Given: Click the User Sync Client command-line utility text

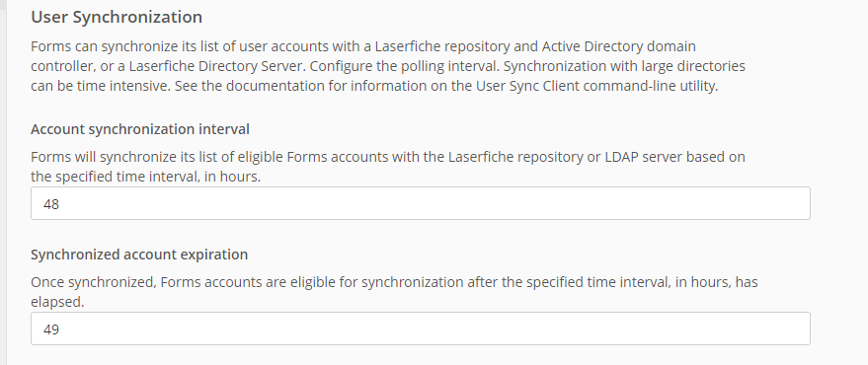Looking at the screenshot, I should point(596,86).
